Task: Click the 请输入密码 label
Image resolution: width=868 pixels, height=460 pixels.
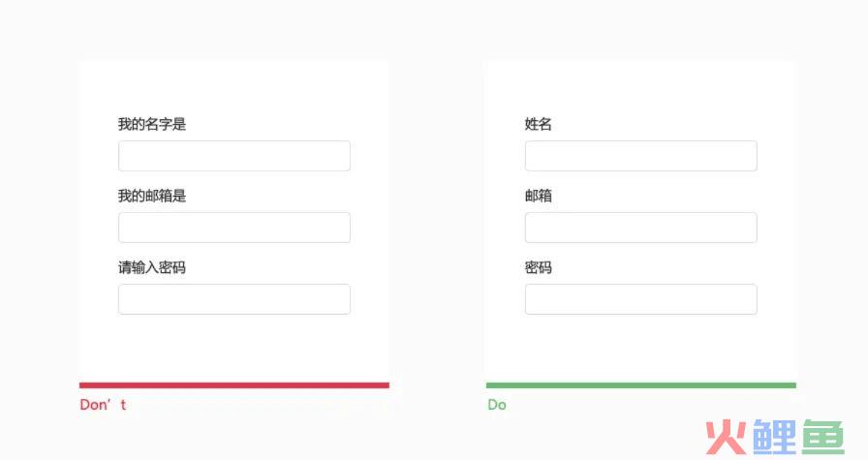Action: (152, 268)
